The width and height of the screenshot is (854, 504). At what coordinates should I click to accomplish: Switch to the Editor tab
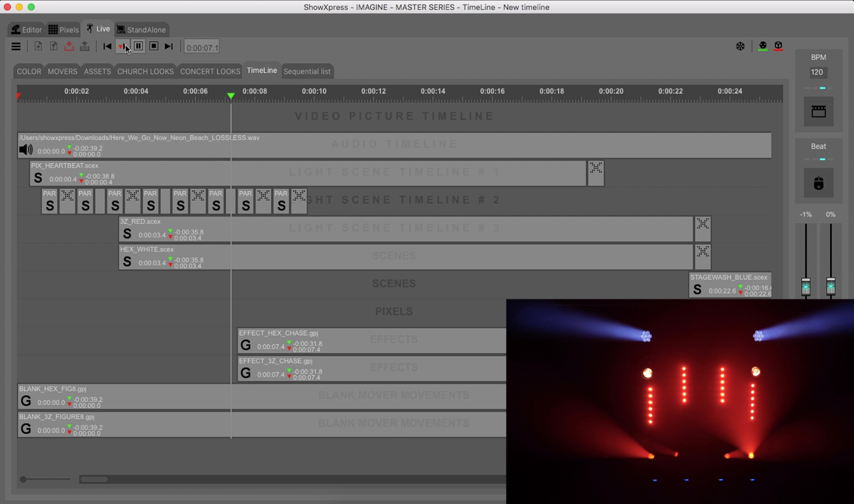tap(26, 30)
